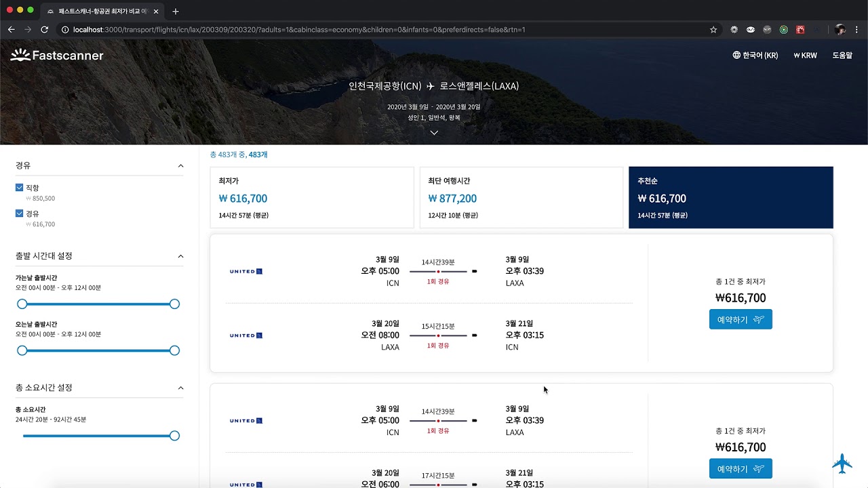Collapse the 총 소요시간 설정 section

click(180, 388)
